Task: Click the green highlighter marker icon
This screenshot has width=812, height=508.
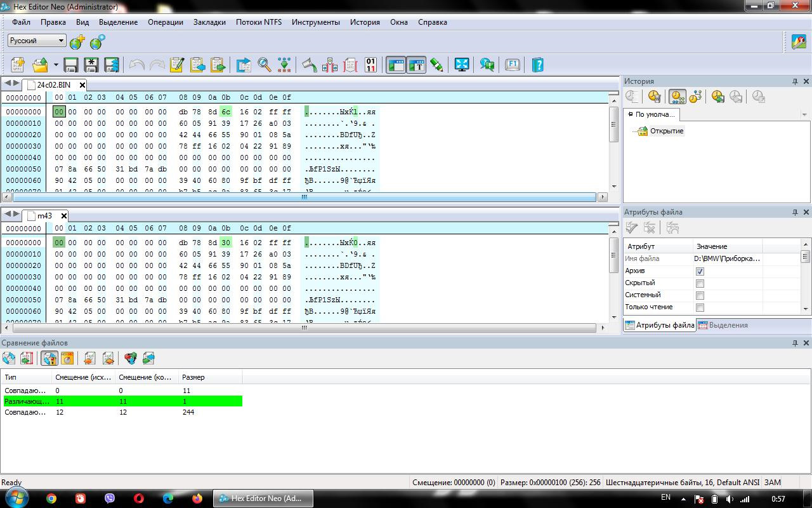Action: point(436,65)
